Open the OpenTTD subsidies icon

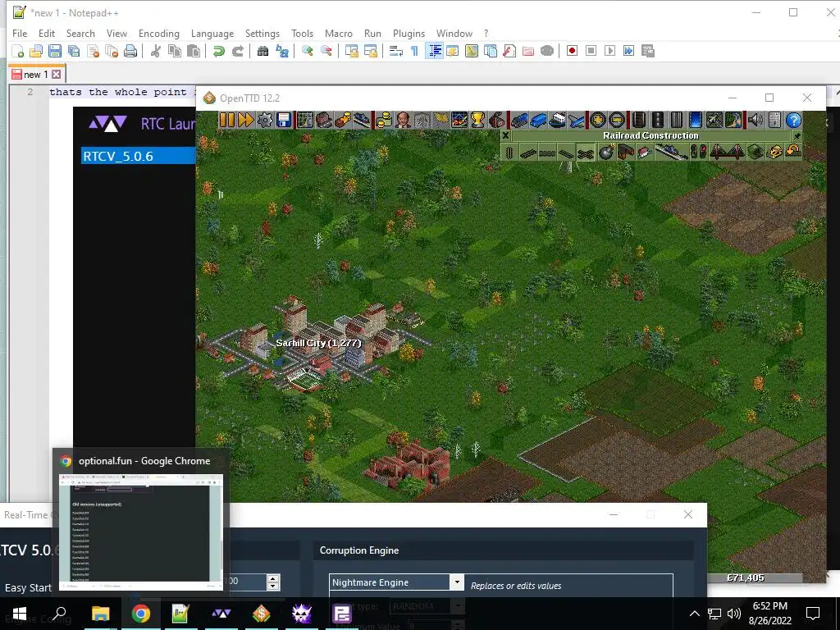click(x=342, y=120)
